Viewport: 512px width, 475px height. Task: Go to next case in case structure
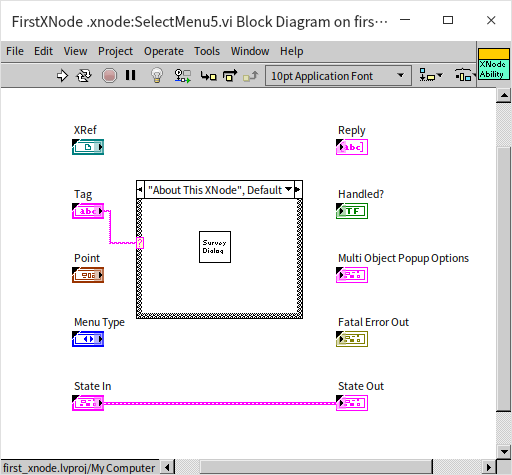pyautogui.click(x=298, y=190)
